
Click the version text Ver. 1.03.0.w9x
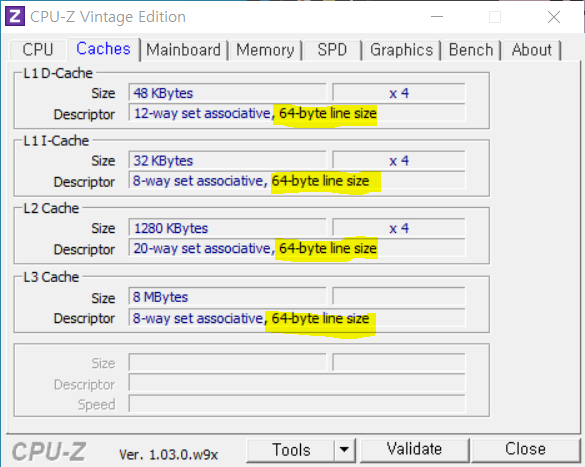[168, 454]
